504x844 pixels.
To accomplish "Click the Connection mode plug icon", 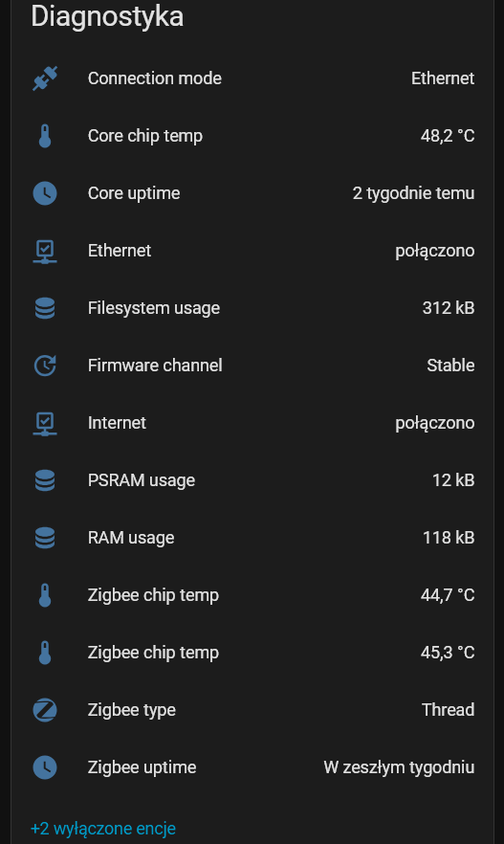I will pos(45,78).
